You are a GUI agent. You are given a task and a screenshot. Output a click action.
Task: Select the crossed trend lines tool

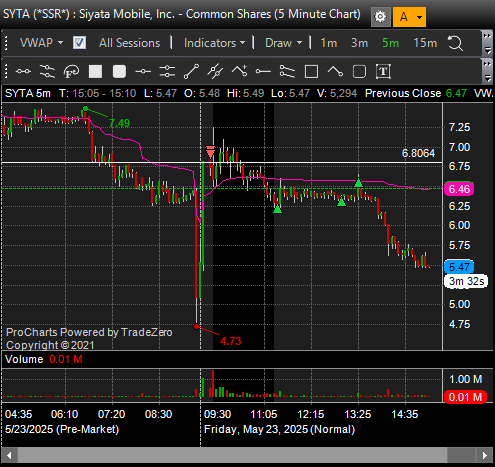[215, 71]
